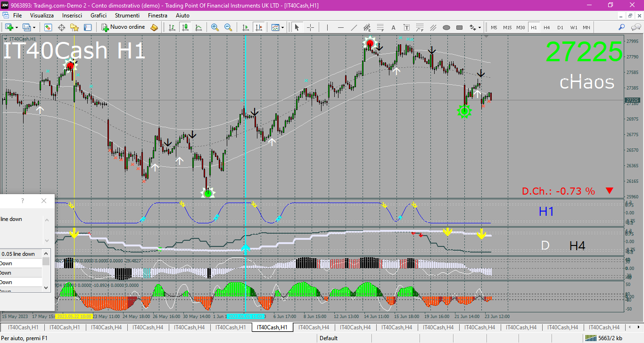Switch timeframe to MN
The image size is (644, 343).
(586, 27)
